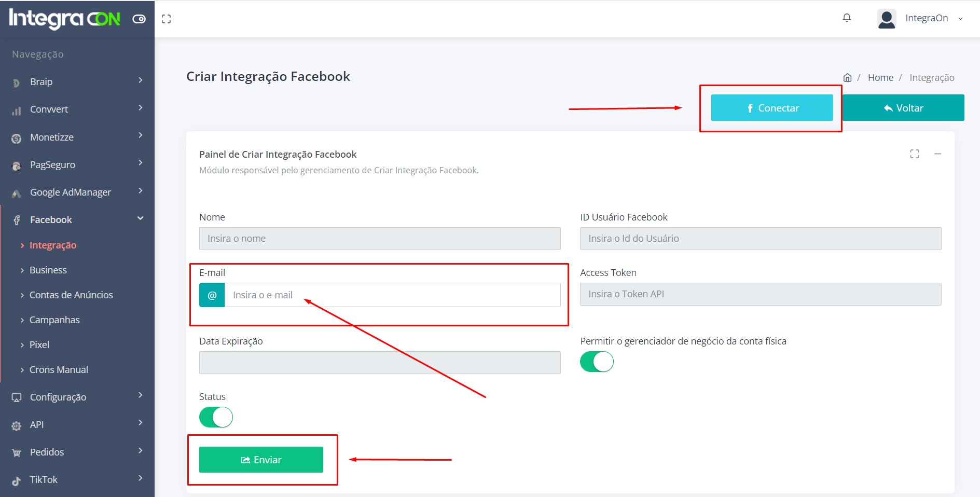The image size is (980, 497).
Task: Open the Campanhas submenu item
Action: pos(54,320)
